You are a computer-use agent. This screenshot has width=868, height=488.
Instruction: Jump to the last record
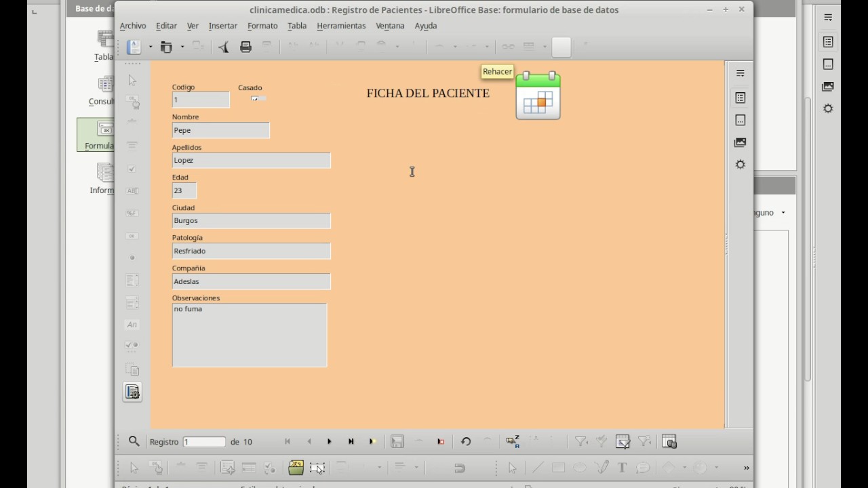click(x=351, y=441)
